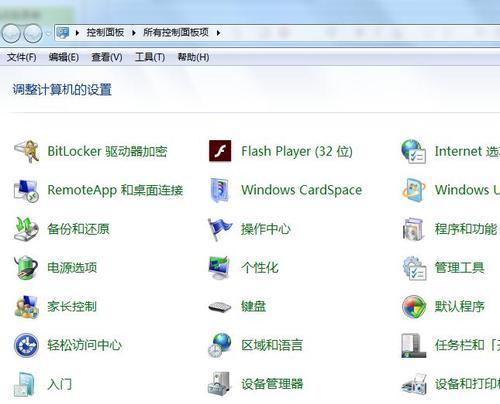Click the Windows CardSpace text link

302,190
